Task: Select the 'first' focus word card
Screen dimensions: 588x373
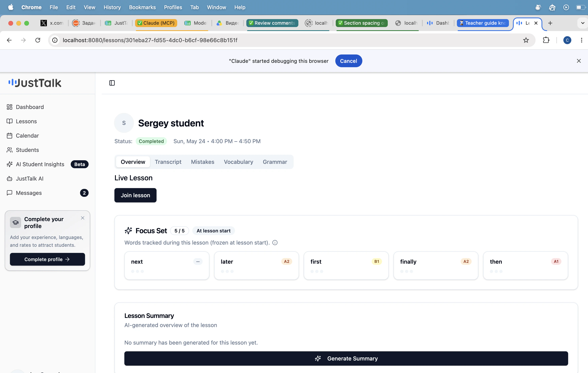Action: pos(346,265)
